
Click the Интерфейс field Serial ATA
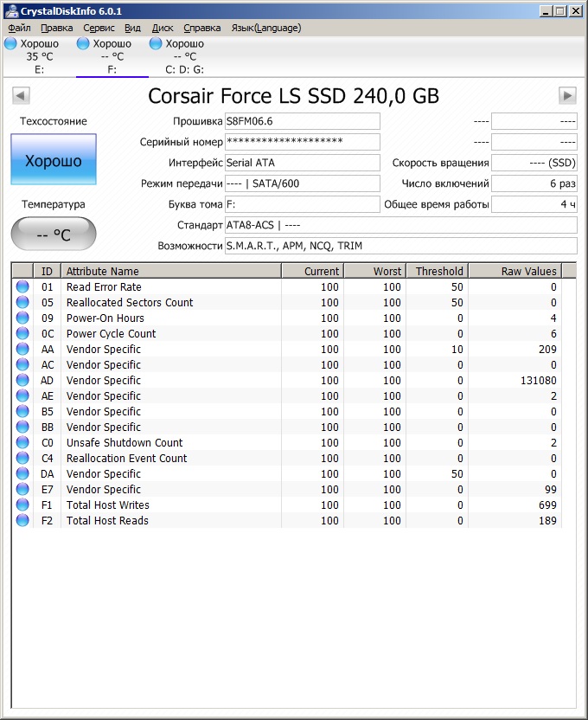(x=303, y=163)
